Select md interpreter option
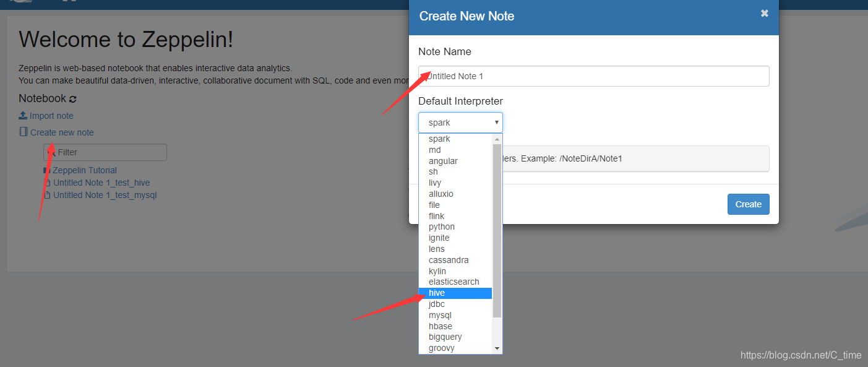Viewport: 868px width, 367px height. point(455,150)
